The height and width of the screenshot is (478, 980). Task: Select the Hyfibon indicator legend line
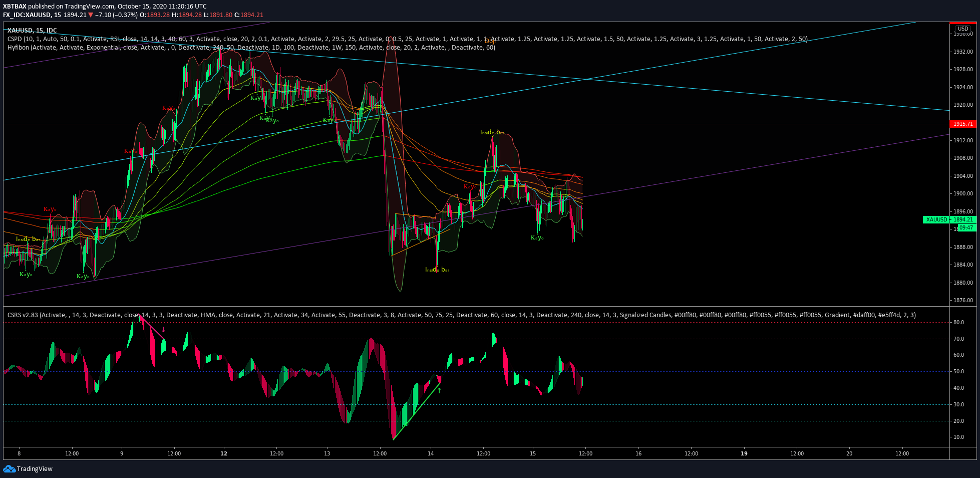coord(251,48)
